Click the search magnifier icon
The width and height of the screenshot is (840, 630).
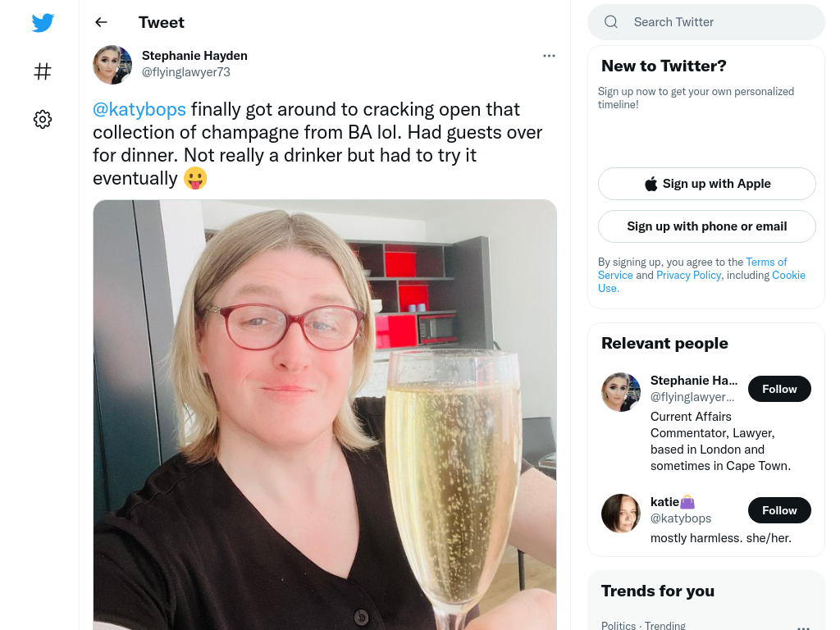611,22
